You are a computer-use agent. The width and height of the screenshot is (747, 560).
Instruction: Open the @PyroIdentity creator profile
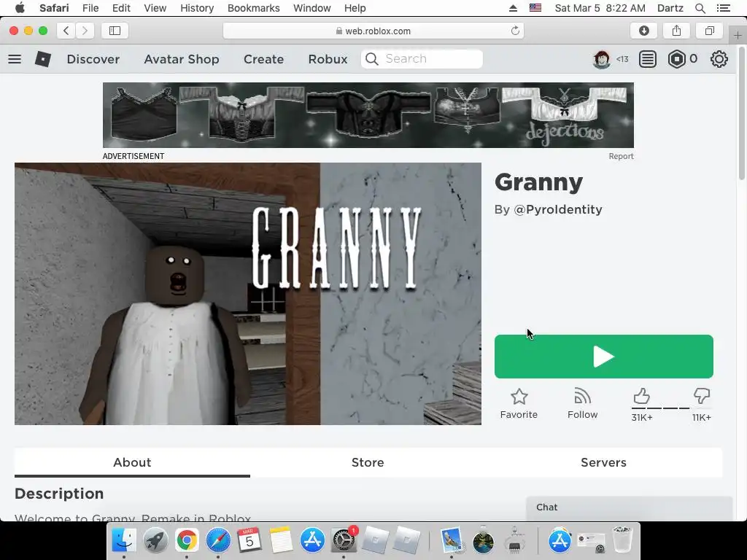pyautogui.click(x=558, y=209)
